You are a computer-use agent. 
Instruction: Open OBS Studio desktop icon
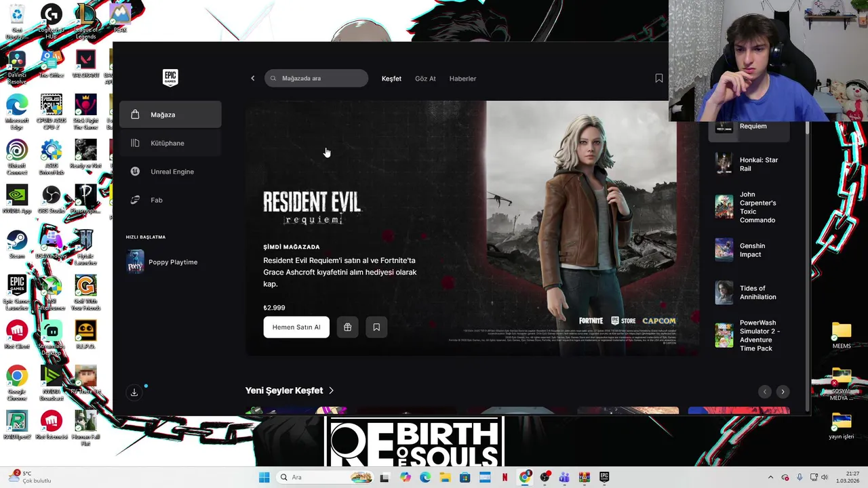[x=52, y=199]
